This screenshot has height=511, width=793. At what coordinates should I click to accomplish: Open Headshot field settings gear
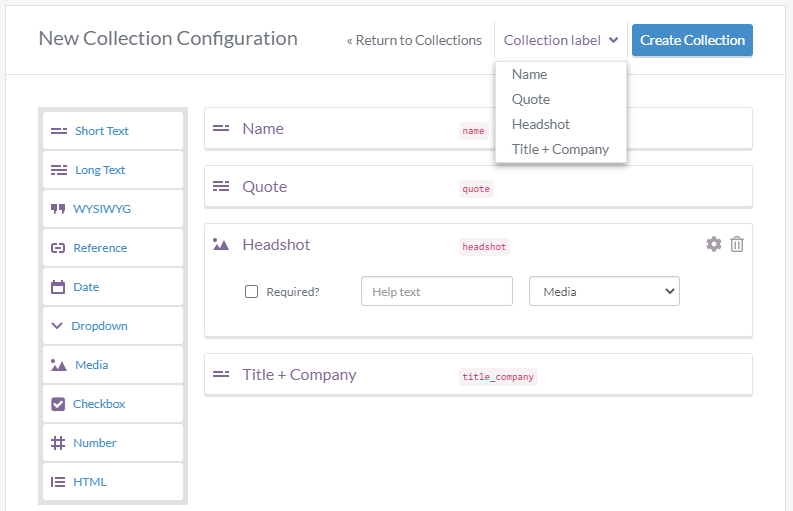713,244
